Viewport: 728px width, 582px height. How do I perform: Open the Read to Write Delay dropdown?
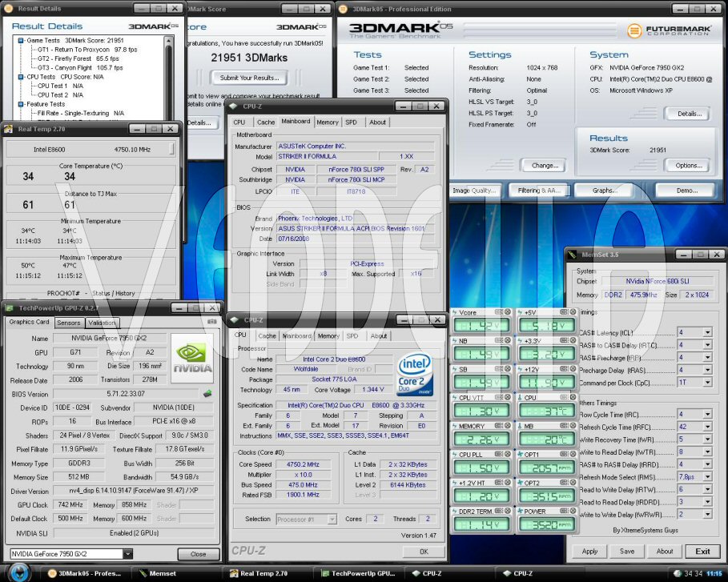click(707, 489)
